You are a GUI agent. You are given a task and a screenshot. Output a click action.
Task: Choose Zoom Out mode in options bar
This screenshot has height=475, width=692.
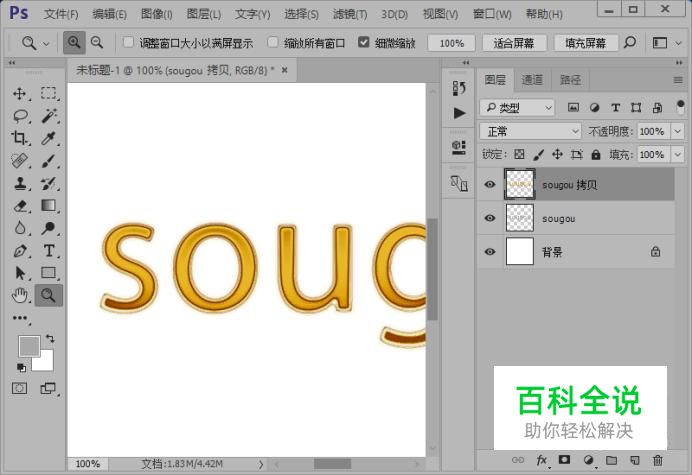97,43
